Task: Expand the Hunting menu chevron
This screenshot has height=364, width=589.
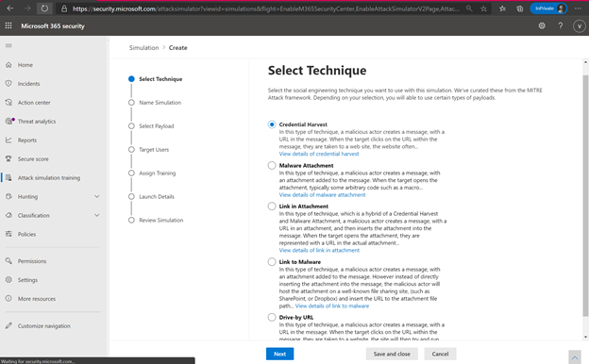Action: click(x=97, y=196)
